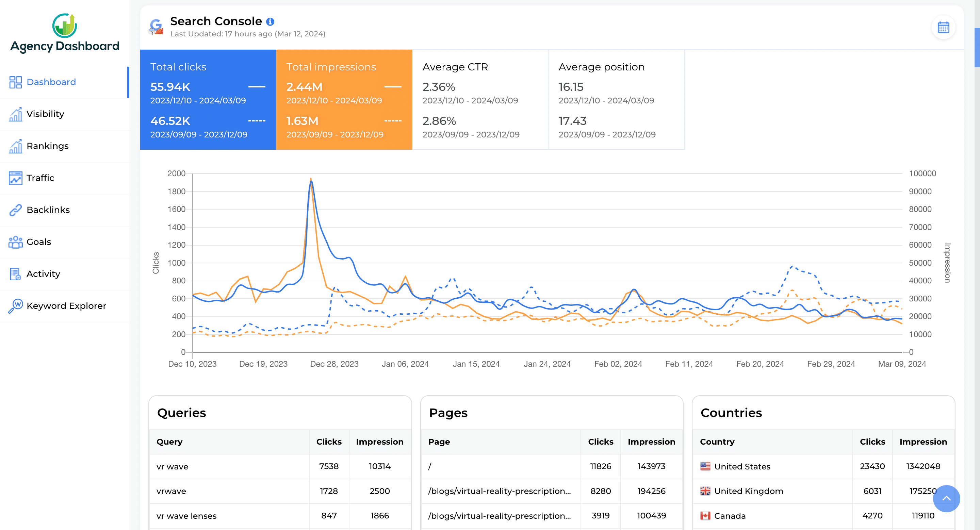Select the 'vr wave lenses' query row
Screen dimensions: 980x530
280,516
